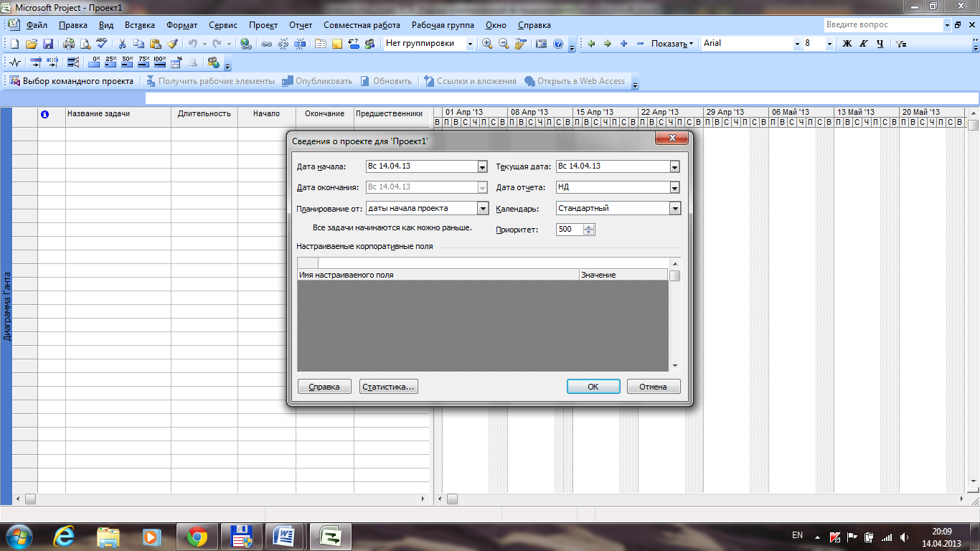This screenshot has width=980, height=551.
Task: Open the Arial font dropdown
Action: click(x=796, y=44)
